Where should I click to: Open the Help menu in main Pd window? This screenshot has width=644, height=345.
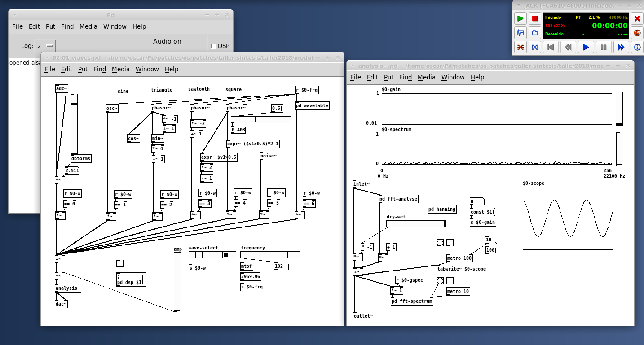[139, 26]
